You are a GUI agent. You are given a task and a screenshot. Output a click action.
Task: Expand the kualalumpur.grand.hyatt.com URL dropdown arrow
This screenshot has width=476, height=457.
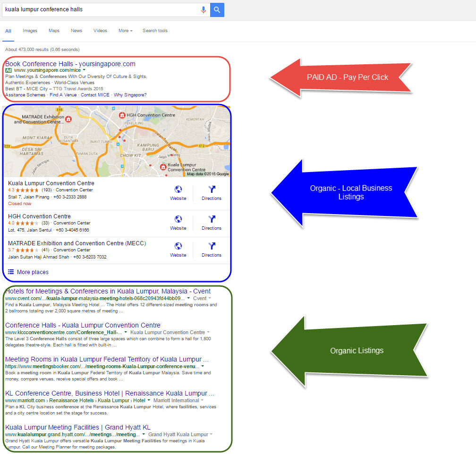click(x=144, y=434)
